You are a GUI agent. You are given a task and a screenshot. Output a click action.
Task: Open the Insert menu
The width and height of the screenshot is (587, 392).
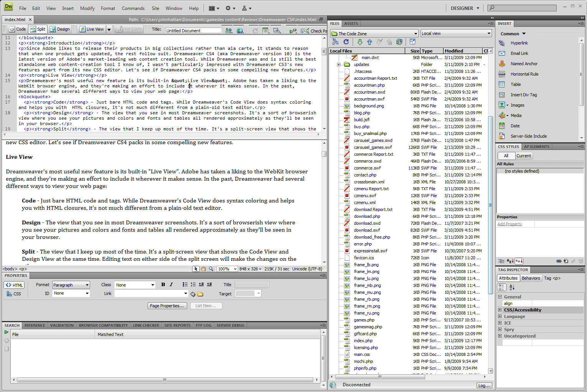[x=68, y=8]
